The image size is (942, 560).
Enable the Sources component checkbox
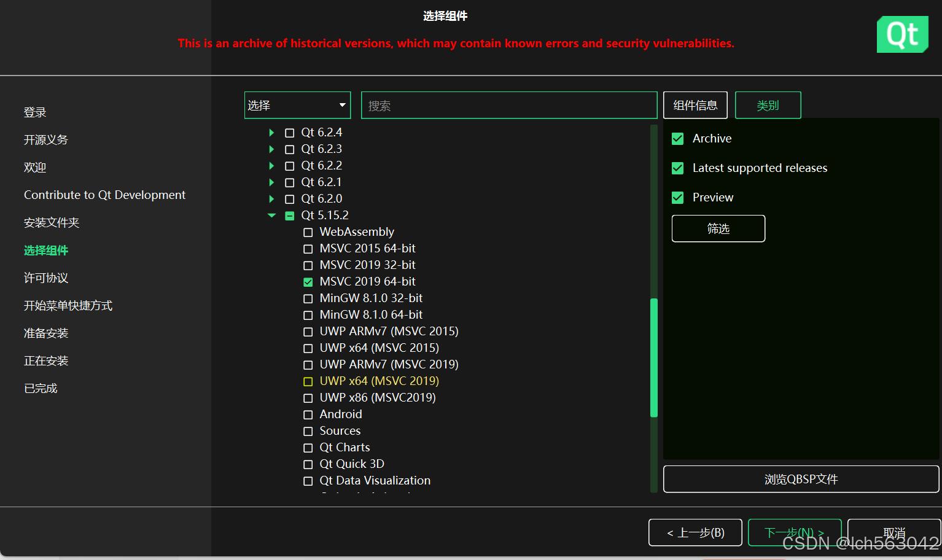pos(308,431)
